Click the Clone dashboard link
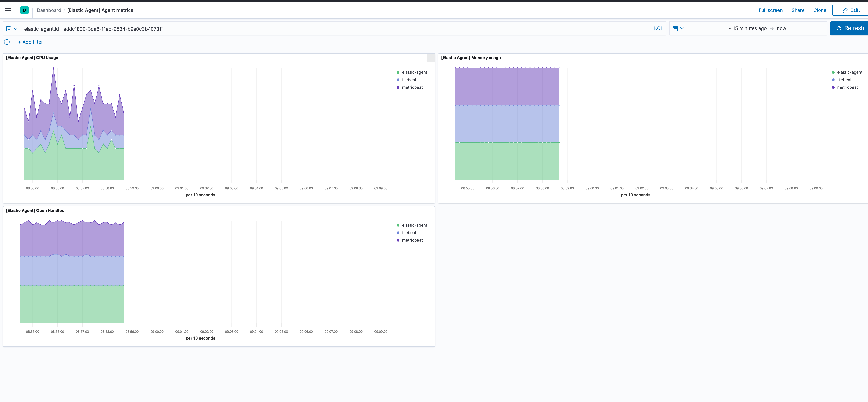The height and width of the screenshot is (402, 868). click(x=819, y=10)
